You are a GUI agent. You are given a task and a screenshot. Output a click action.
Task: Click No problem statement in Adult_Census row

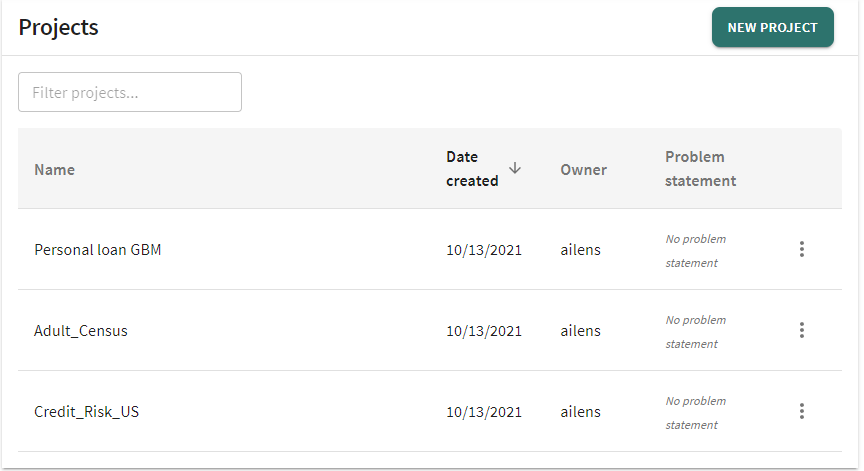pos(695,332)
